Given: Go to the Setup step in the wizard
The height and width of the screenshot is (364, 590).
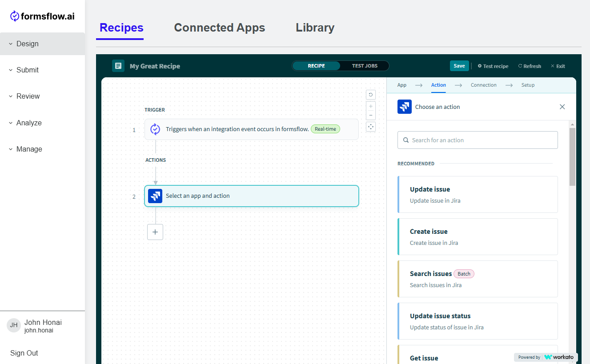Looking at the screenshot, I should point(528,85).
